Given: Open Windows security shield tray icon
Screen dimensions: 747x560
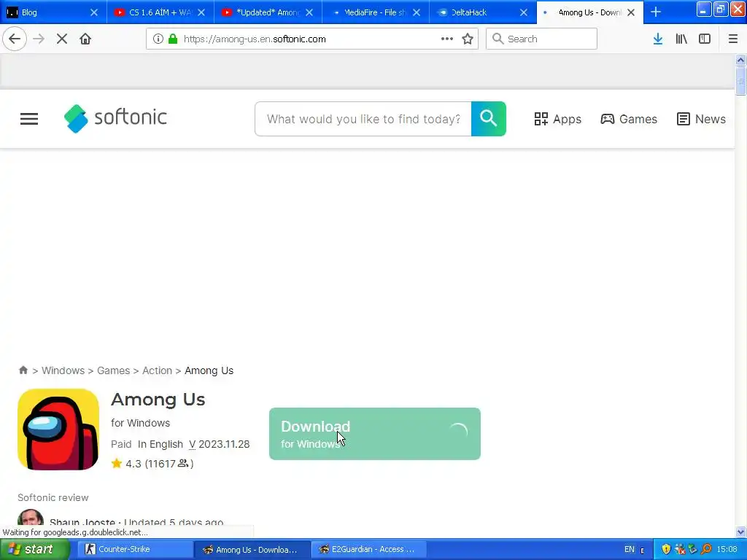Looking at the screenshot, I should tap(666, 549).
